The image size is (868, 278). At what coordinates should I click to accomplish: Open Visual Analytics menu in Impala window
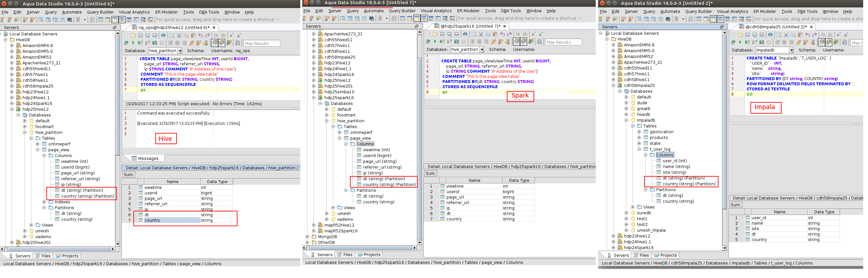pos(733,12)
